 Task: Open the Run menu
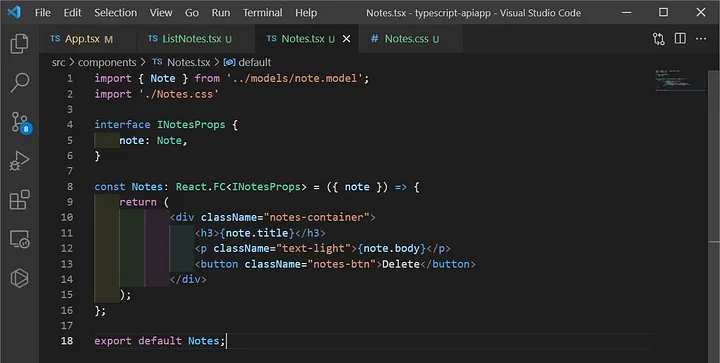tap(221, 13)
